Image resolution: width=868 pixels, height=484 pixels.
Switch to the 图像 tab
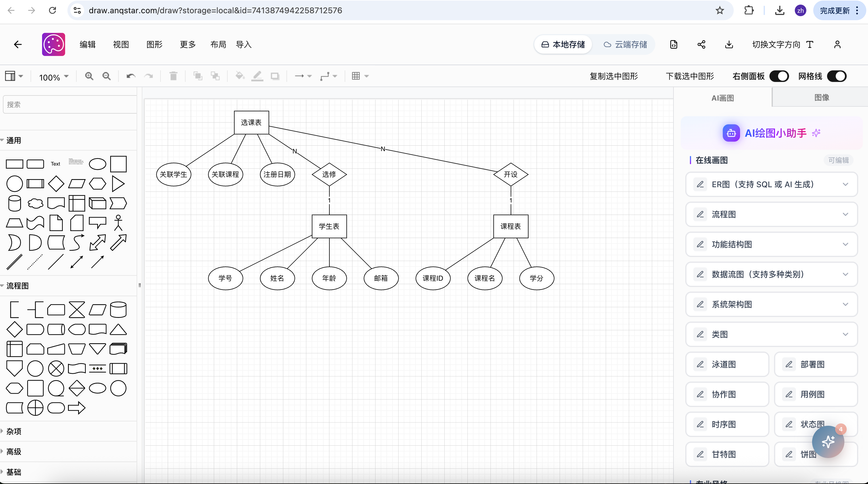[822, 97]
